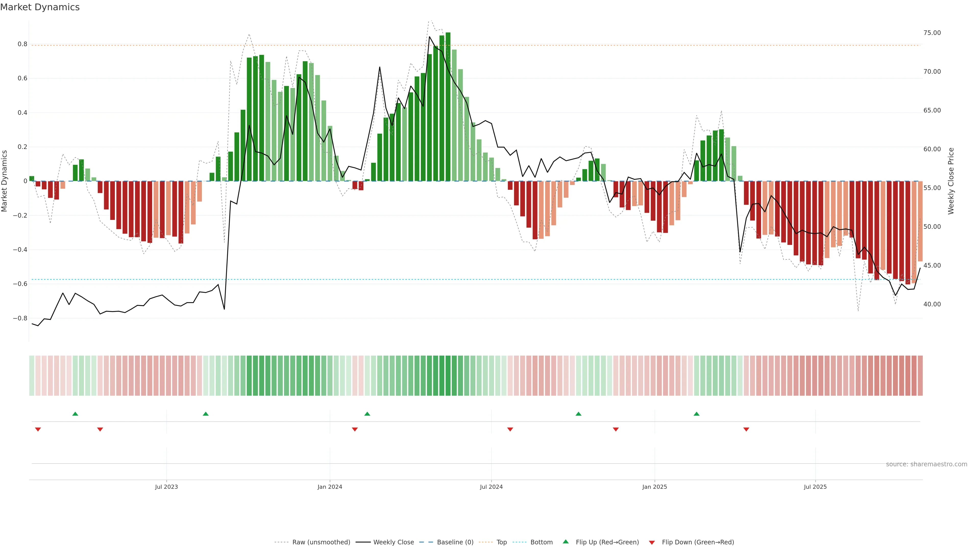Image resolution: width=980 pixels, height=551 pixels.
Task: Toggle the Flip Up (Red→Green) legend entry
Action: click(607, 542)
